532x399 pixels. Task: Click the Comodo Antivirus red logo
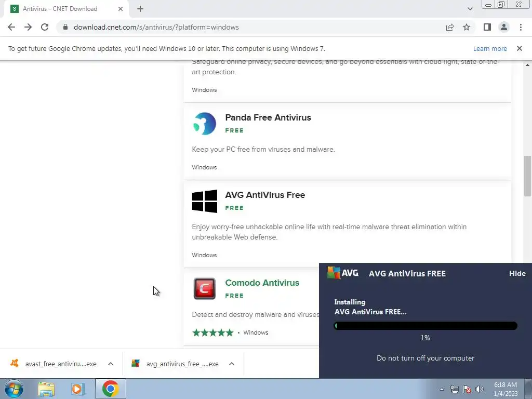(x=205, y=289)
